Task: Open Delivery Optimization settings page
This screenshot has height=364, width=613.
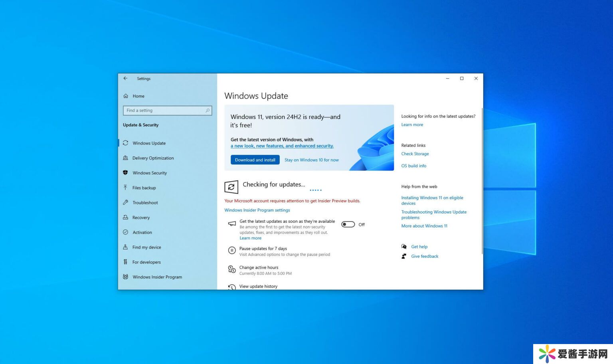Action: point(153,158)
